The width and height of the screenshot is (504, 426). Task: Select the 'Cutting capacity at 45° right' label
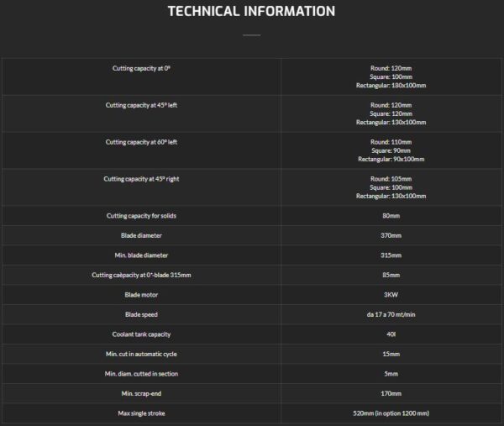tap(141, 179)
